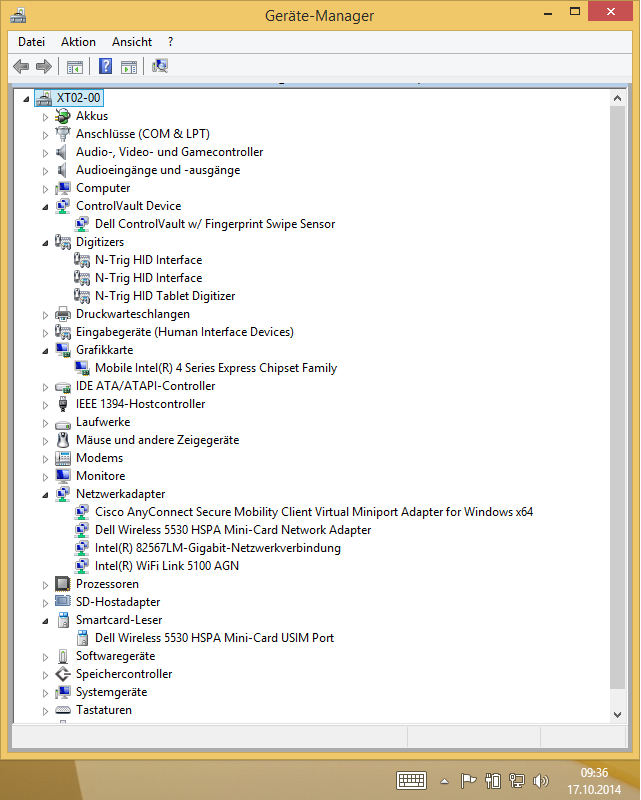The width and height of the screenshot is (641, 800).
Task: Click the Druckwarteschlangen printer icon
Action: [63, 314]
